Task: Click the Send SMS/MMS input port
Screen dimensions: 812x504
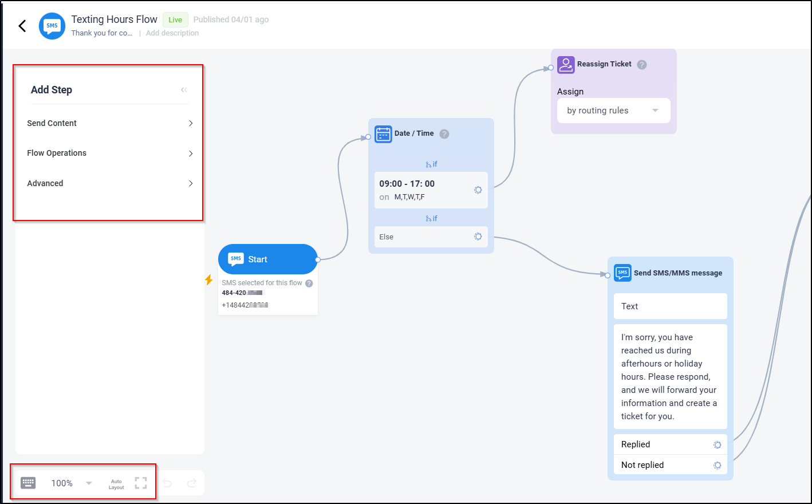Action: pos(608,275)
